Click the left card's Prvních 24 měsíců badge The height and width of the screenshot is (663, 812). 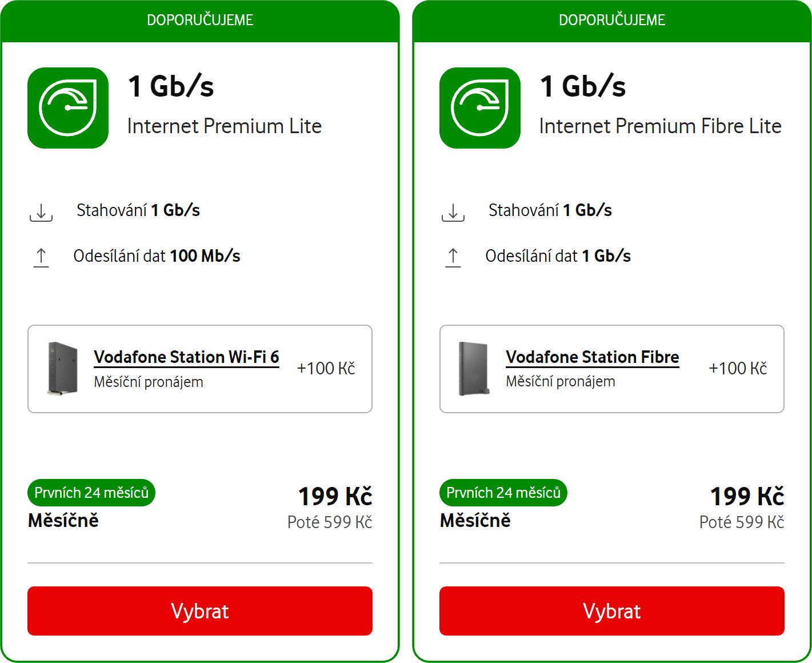(x=91, y=493)
